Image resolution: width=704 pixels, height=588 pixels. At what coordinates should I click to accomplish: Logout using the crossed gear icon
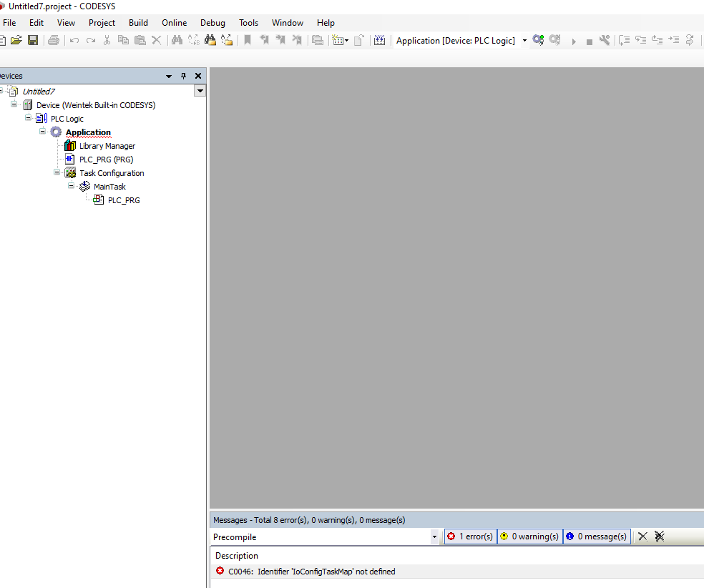555,40
